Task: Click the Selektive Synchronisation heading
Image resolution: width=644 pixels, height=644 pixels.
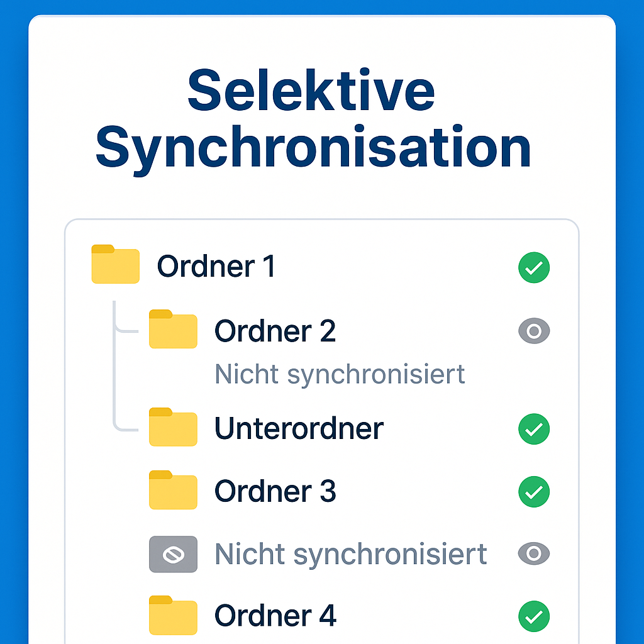Action: click(313, 119)
